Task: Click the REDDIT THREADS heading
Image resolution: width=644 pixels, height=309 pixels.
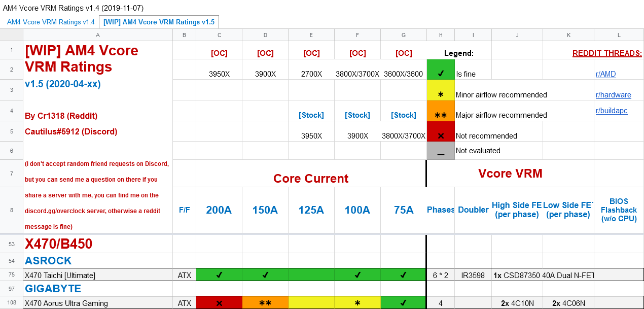Action: click(x=607, y=53)
